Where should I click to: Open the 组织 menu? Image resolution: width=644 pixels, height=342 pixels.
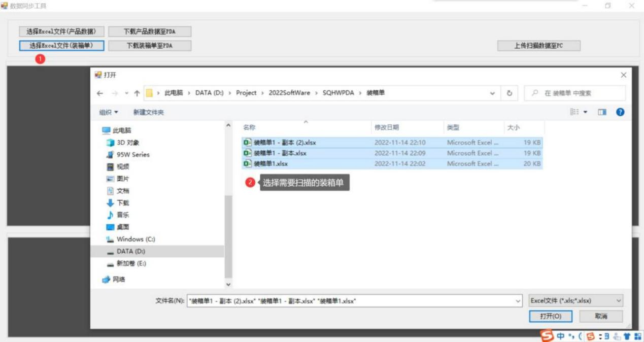click(108, 112)
